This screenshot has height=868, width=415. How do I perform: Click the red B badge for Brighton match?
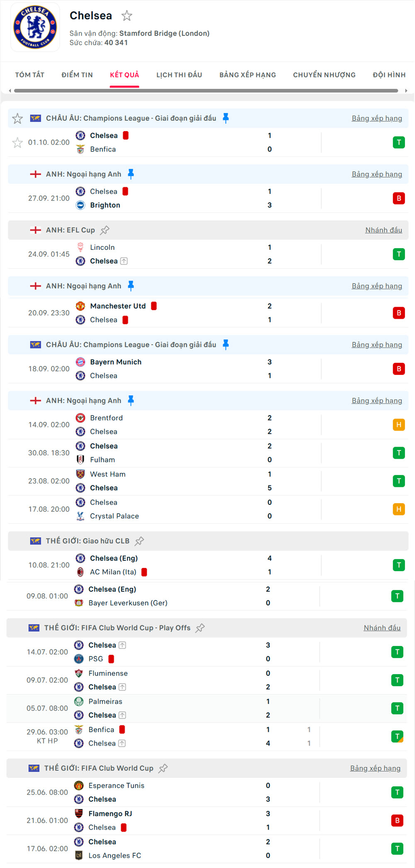click(x=398, y=198)
